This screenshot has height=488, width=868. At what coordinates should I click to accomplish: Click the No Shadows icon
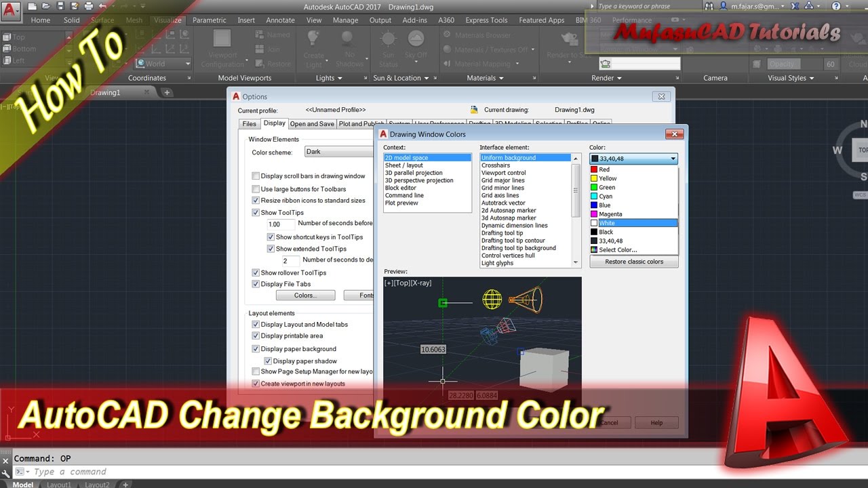(349, 39)
